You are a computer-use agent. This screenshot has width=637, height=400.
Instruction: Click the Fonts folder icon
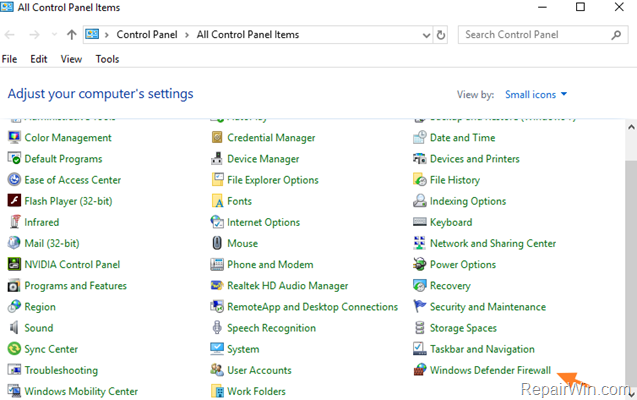click(217, 201)
